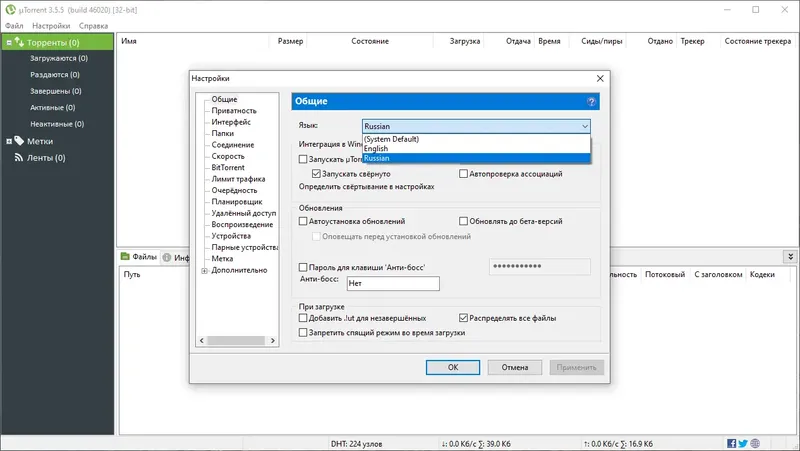800x451 pixels.
Task: Select 'Интерфейс' settings category
Action: click(231, 122)
